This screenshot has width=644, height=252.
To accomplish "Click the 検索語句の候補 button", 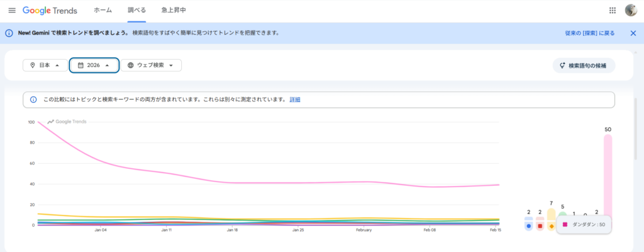I will tap(584, 65).
